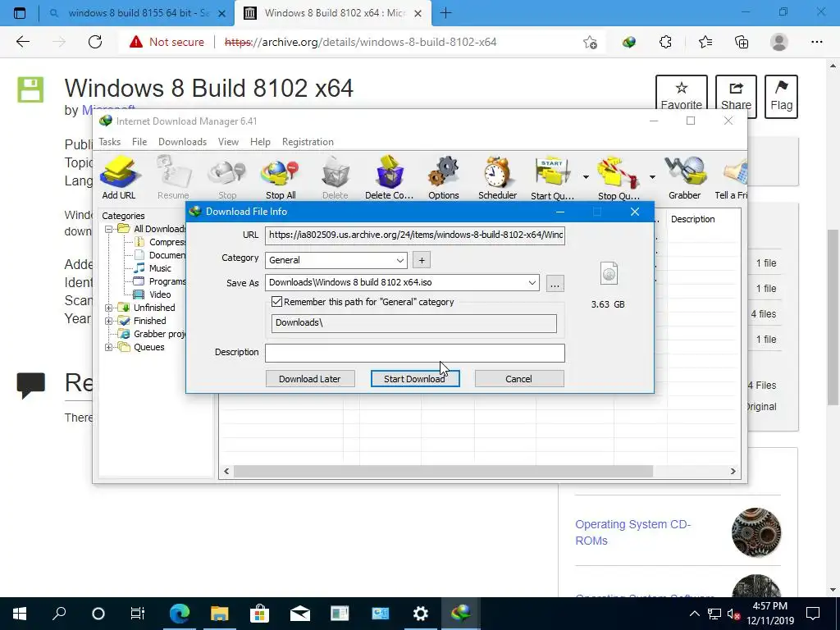Click the Download Later button
The image size is (840, 630).
(x=309, y=379)
